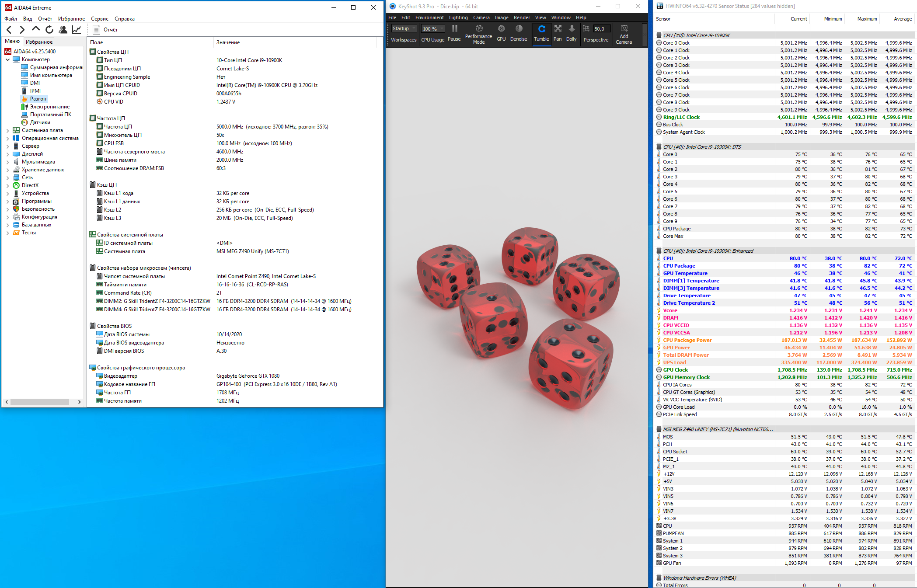Click the Add Camera icon
The image size is (917, 588).
[x=624, y=33]
